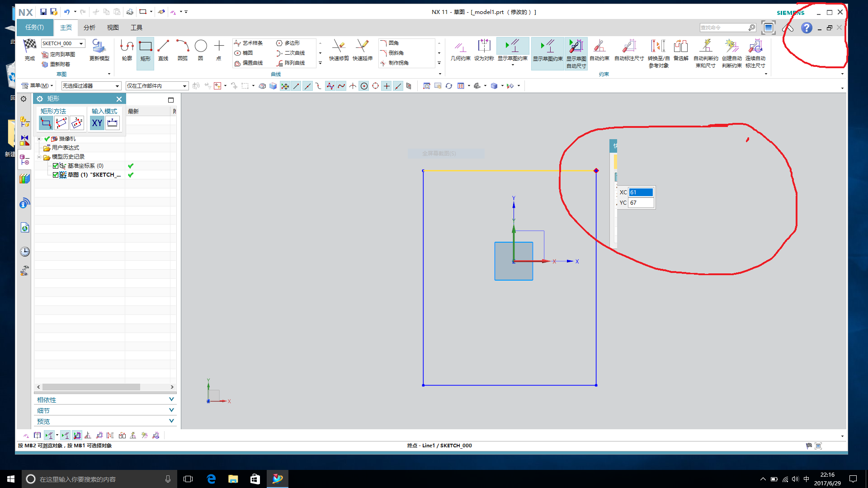
Task: Expand the 摄像机 tree node
Action: 39,139
